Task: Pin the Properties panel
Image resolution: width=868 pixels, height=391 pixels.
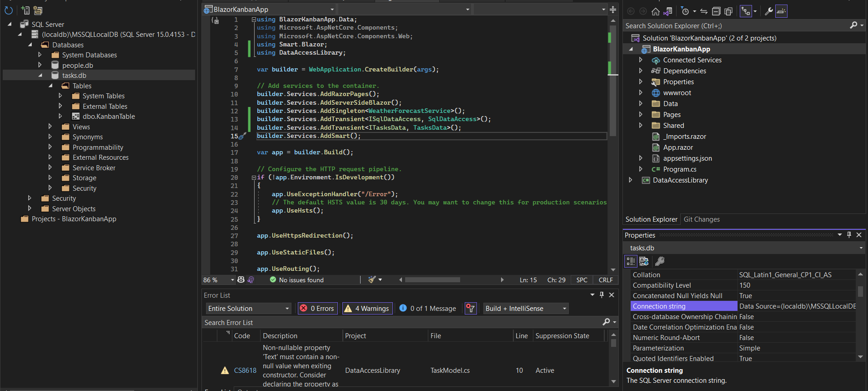Action: tap(849, 235)
